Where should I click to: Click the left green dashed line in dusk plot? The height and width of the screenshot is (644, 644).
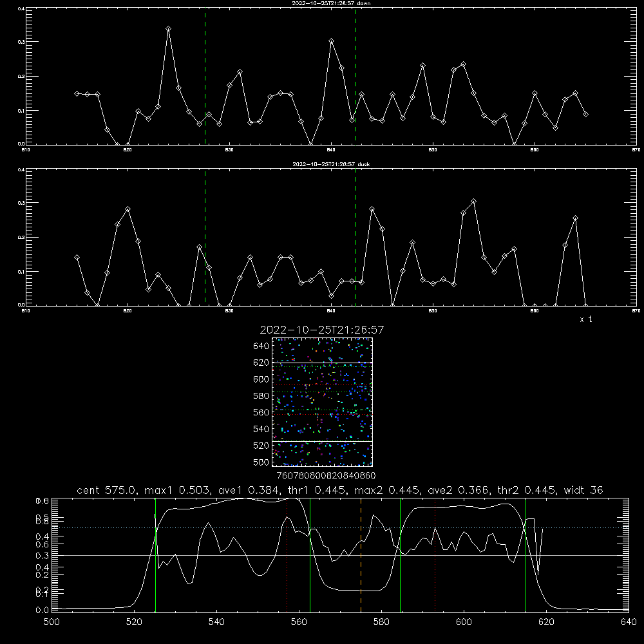tap(205, 238)
